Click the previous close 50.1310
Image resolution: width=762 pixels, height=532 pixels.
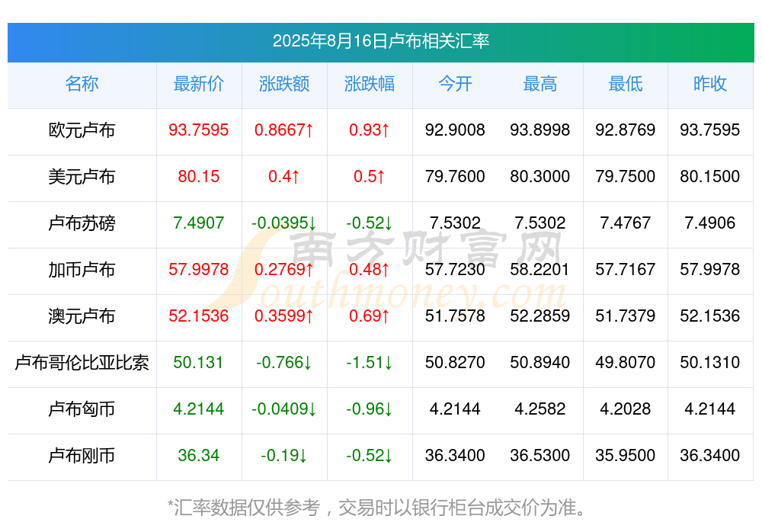pos(710,362)
